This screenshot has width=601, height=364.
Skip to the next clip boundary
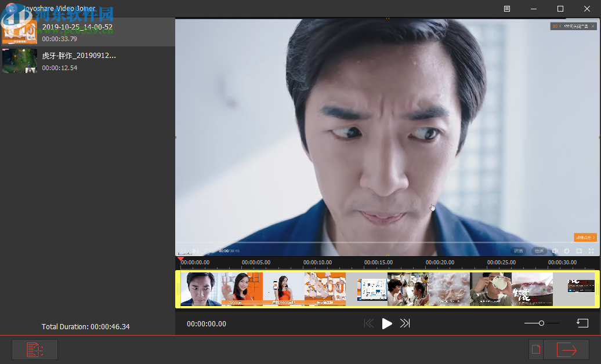(x=405, y=323)
